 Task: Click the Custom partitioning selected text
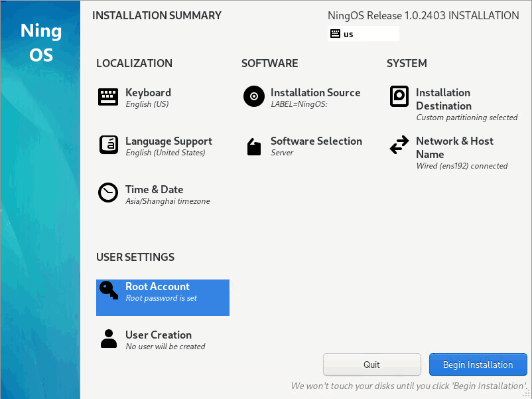(466, 118)
